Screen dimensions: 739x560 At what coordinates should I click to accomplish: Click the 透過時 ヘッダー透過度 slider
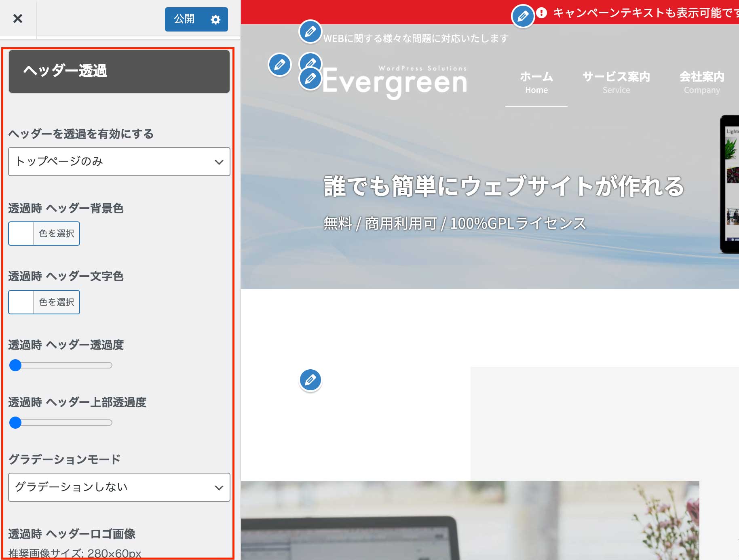point(61,365)
